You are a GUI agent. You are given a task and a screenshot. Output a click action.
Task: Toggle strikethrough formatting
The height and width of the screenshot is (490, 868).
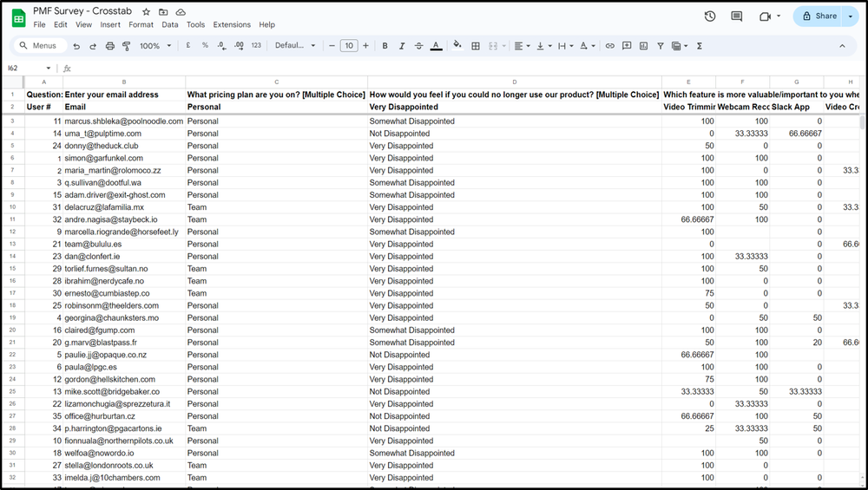418,46
